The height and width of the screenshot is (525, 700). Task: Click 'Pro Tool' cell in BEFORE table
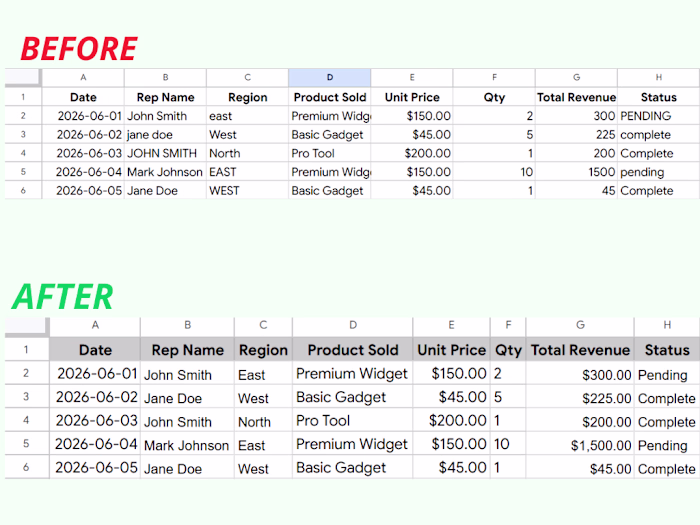click(x=329, y=153)
